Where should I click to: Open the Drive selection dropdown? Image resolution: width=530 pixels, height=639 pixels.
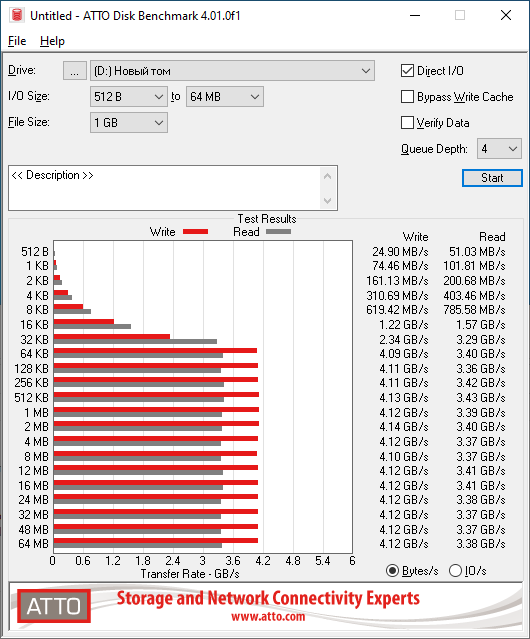(232, 71)
